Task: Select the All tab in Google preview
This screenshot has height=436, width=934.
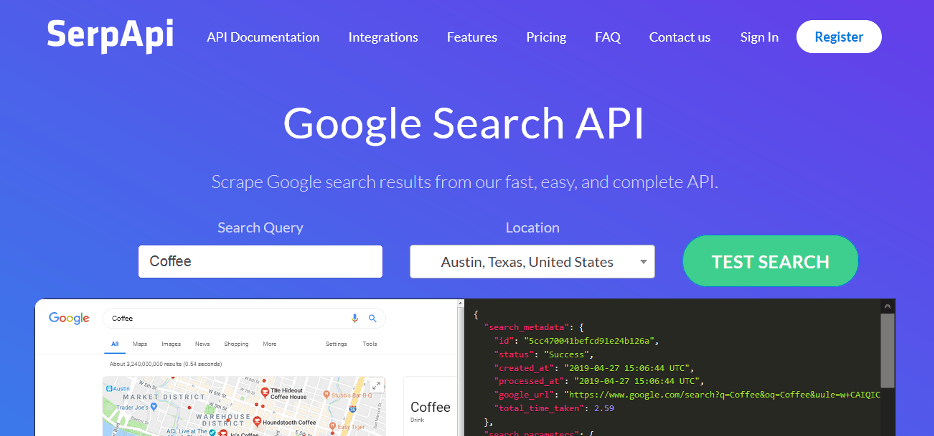Action: pos(115,344)
